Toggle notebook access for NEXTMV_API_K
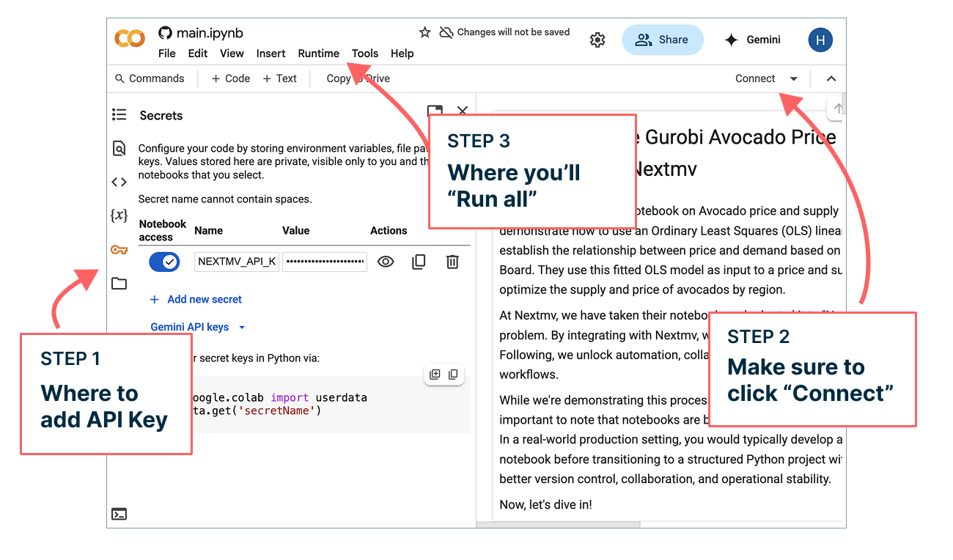Image resolution: width=953 pixels, height=560 pixels. [x=164, y=262]
